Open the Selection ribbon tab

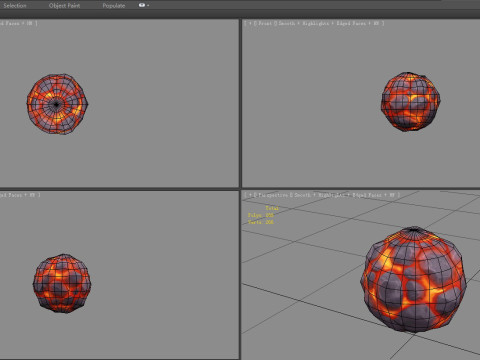point(15,5)
